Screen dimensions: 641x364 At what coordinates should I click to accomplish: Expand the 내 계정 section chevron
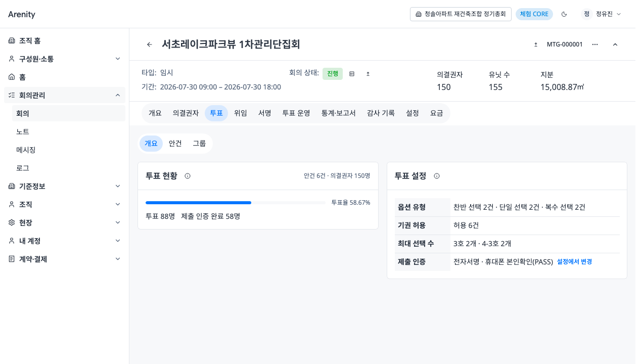point(118,241)
